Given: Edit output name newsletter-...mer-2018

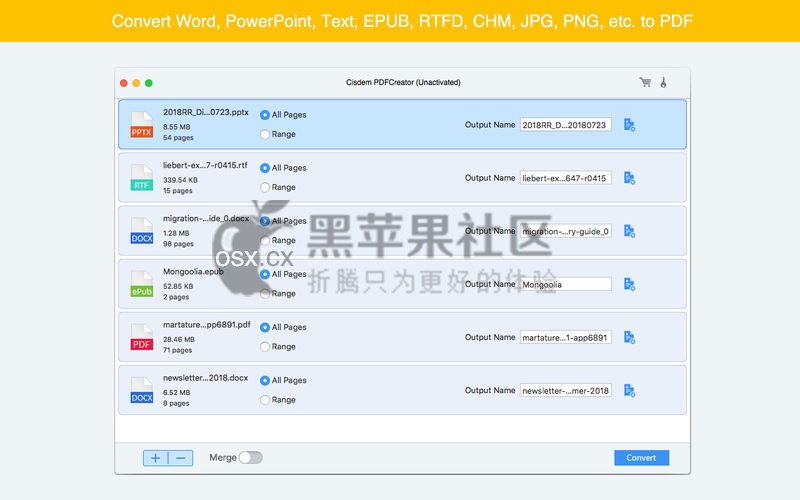Looking at the screenshot, I should (x=565, y=390).
